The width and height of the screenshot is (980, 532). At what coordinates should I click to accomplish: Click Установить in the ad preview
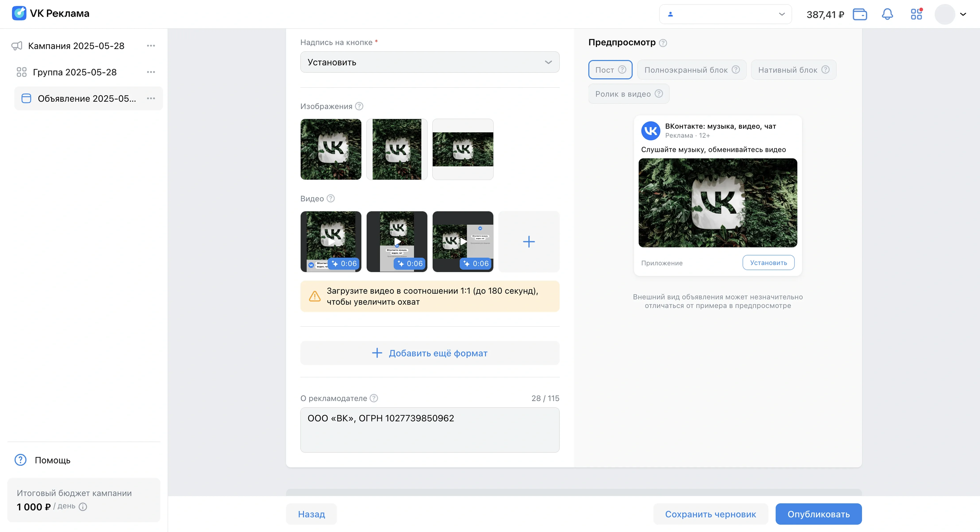[768, 263]
